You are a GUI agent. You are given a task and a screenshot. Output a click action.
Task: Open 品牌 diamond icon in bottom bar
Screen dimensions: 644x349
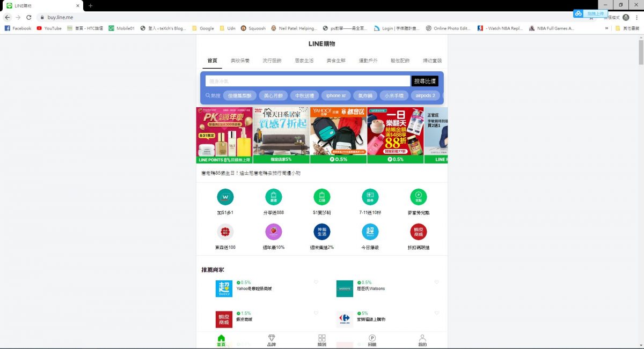click(x=272, y=340)
